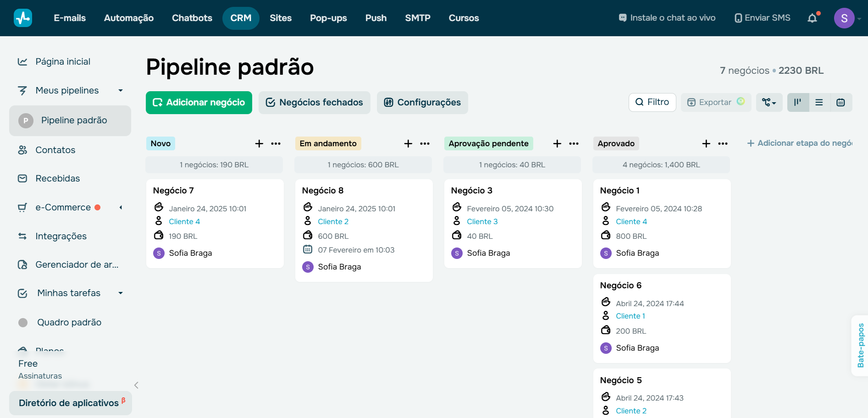Expand the Meus pipelines section
This screenshot has height=418, width=868.
[121, 90]
